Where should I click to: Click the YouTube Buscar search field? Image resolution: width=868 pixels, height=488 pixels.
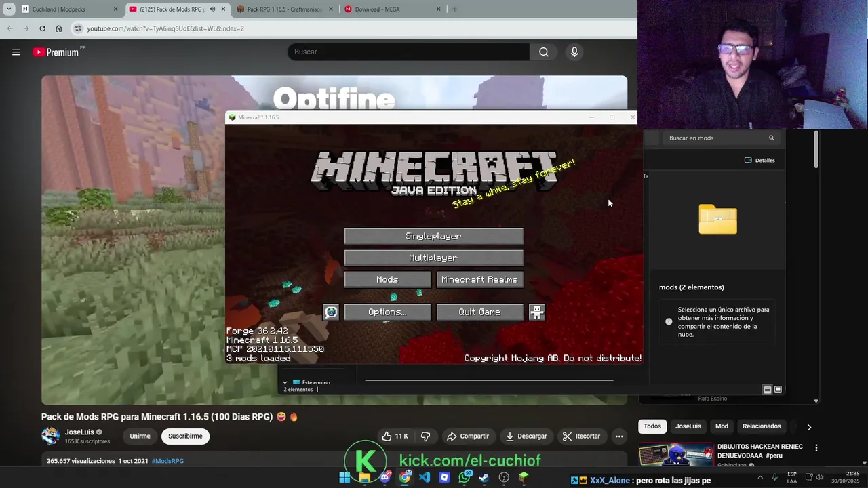[x=408, y=52]
